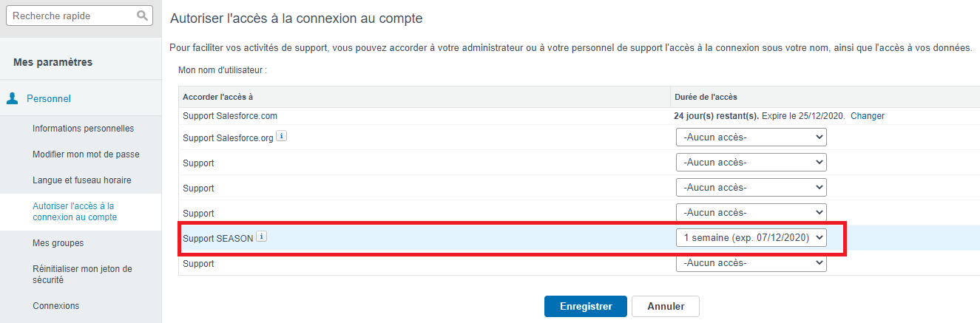The width and height of the screenshot is (980, 323).
Task: Click the Personnel user icon
Action: click(x=13, y=98)
